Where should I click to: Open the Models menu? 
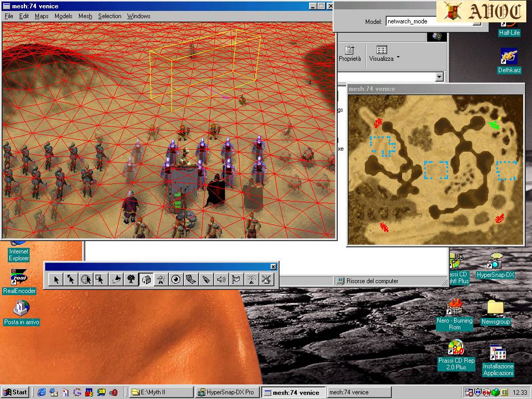coord(63,16)
